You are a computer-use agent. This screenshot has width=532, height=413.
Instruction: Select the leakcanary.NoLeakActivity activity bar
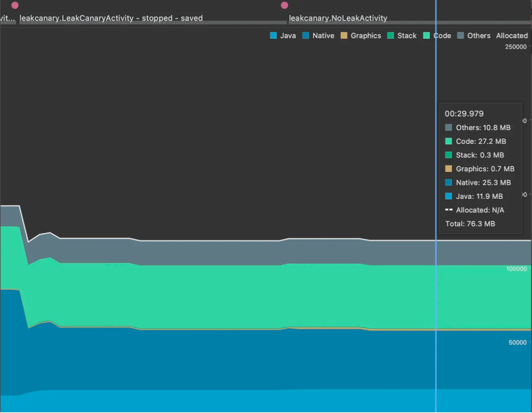(409, 22)
